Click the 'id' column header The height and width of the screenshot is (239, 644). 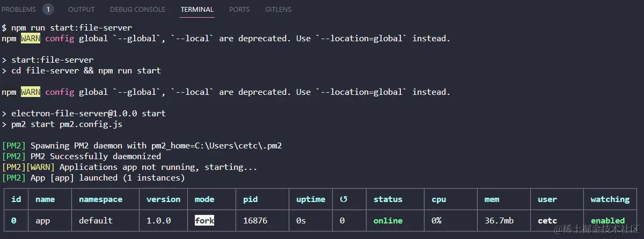point(16,199)
